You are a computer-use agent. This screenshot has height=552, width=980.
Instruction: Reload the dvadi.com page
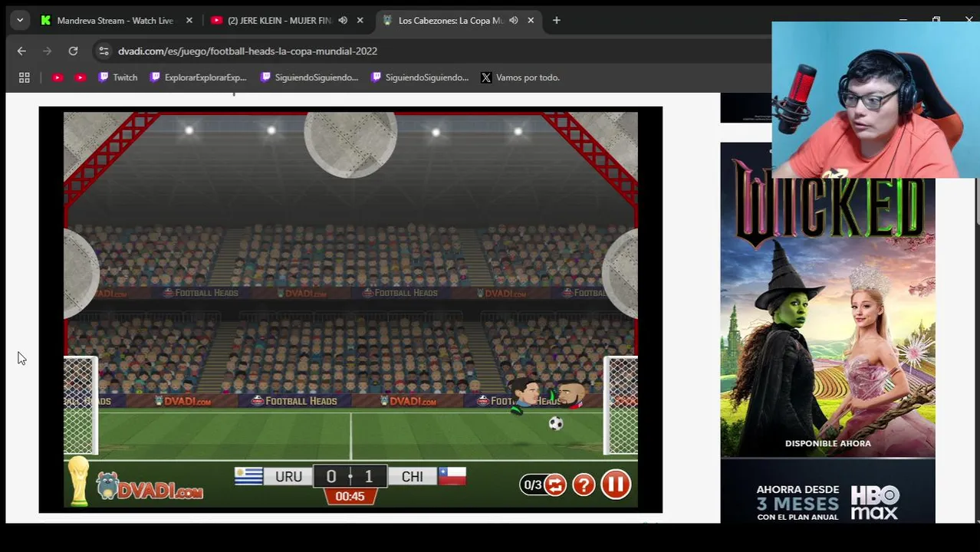[73, 51]
